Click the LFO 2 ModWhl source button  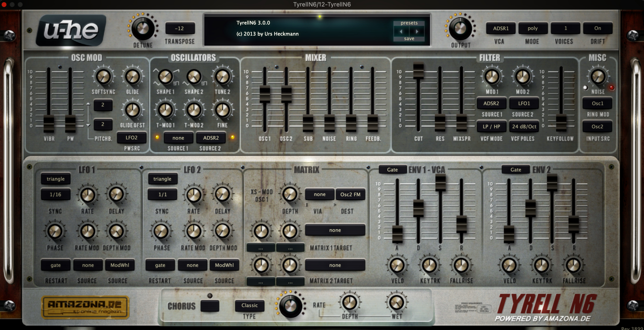point(224,265)
